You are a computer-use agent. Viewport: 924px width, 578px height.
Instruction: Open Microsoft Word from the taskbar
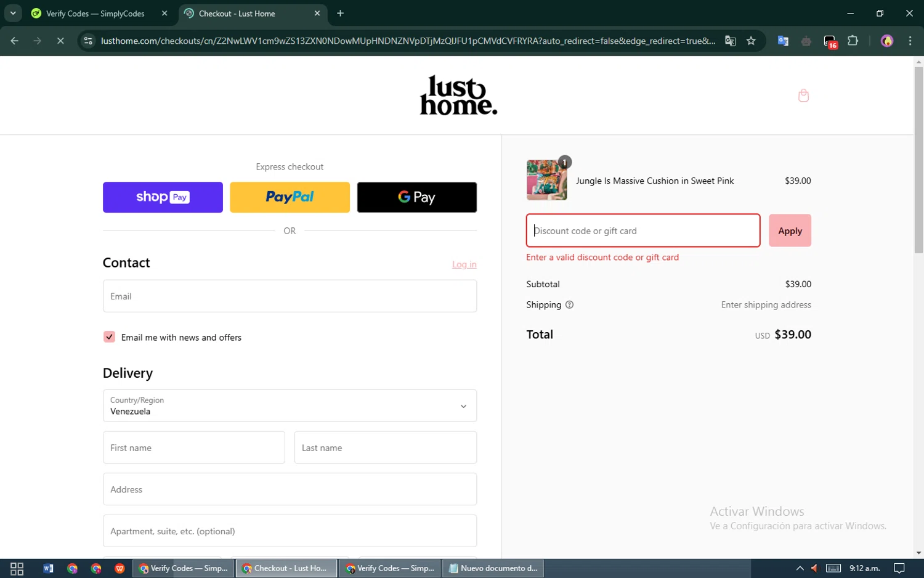48,568
